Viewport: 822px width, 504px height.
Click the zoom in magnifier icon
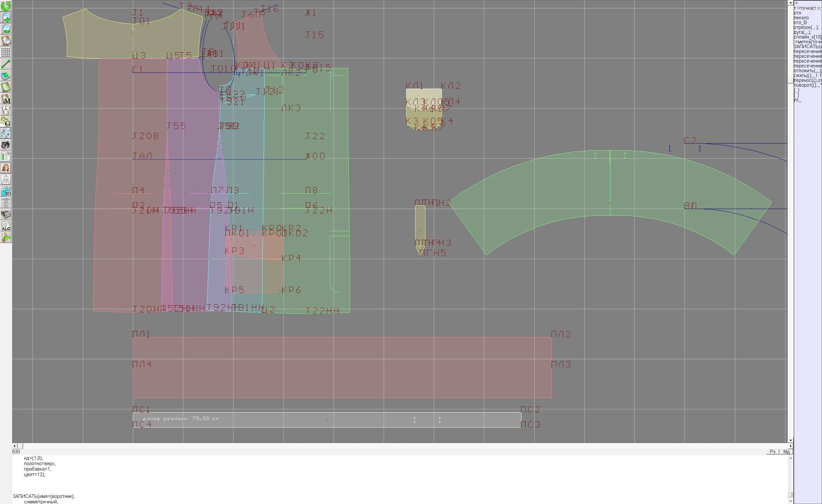coord(6,17)
